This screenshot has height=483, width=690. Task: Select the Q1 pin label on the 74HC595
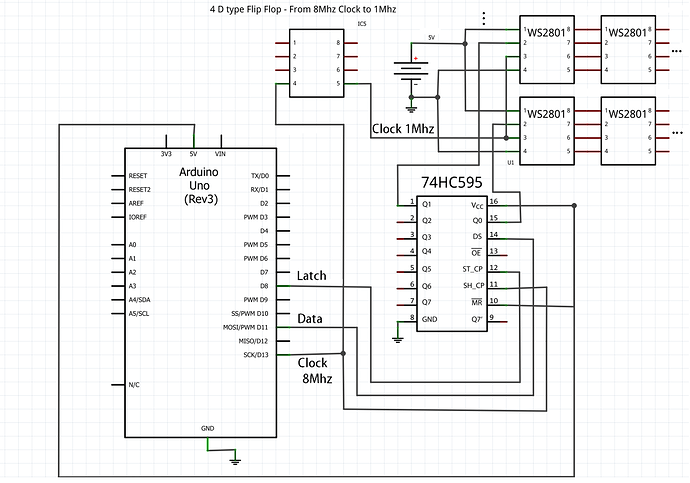tap(427, 205)
